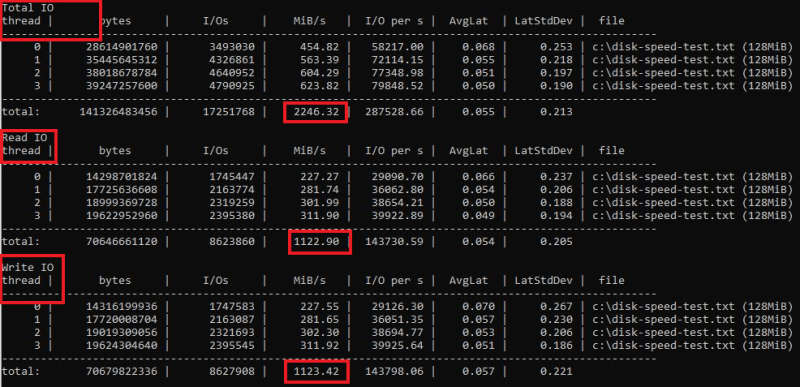The image size is (800, 387).
Task: Click Read IO I/Os value 2163774
Action: pos(231,190)
